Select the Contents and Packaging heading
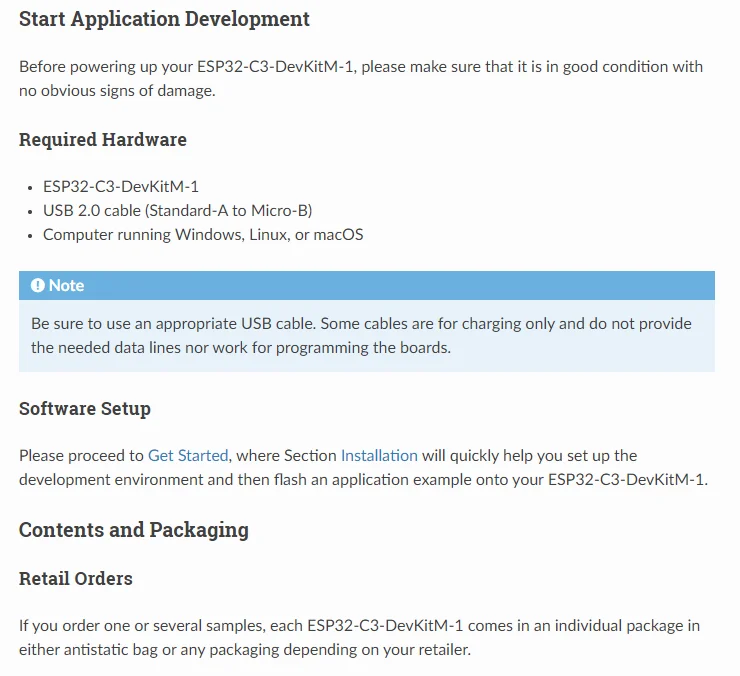Image resolution: width=740 pixels, height=676 pixels. tap(134, 530)
